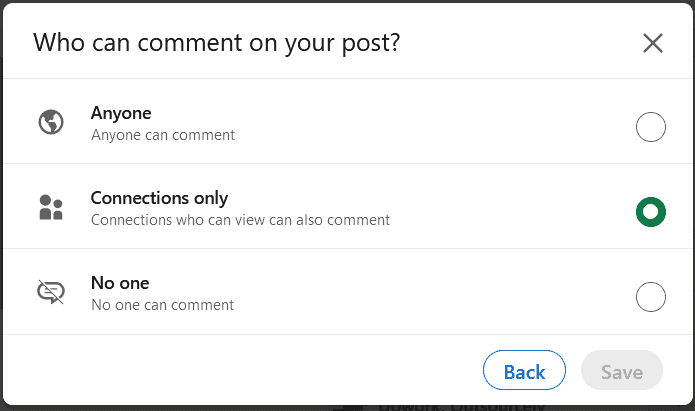Click the 'Anyone can comment' description text
The height and width of the screenshot is (411, 695).
[163, 135]
